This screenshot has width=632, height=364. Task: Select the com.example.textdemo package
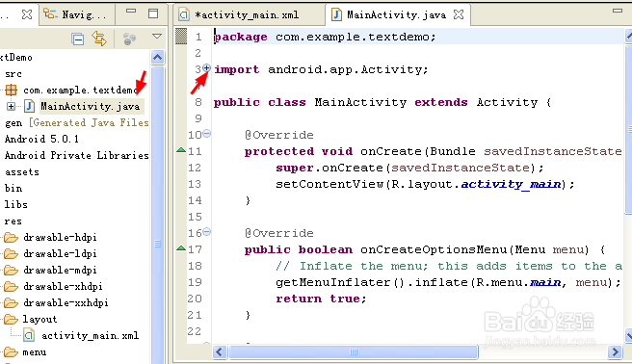pos(81,90)
